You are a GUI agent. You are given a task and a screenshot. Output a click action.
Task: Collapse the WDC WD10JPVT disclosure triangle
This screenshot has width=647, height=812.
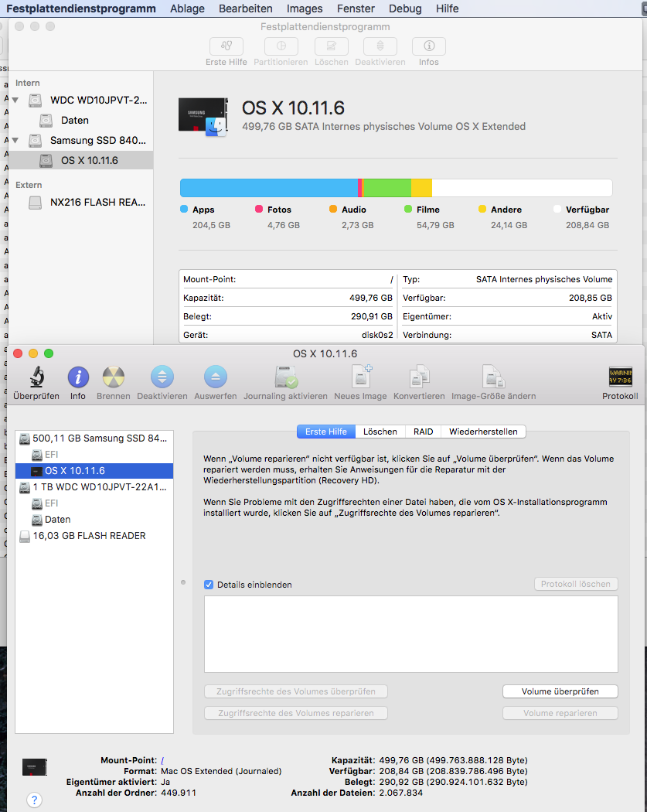15,100
